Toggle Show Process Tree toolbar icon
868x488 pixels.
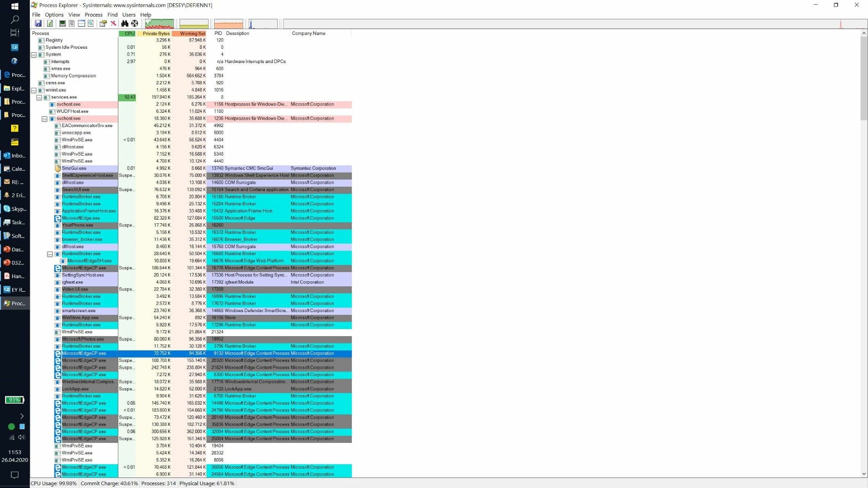point(72,23)
